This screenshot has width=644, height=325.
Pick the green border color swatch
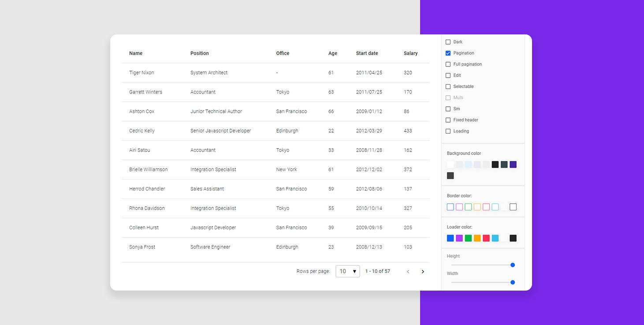[468, 207]
